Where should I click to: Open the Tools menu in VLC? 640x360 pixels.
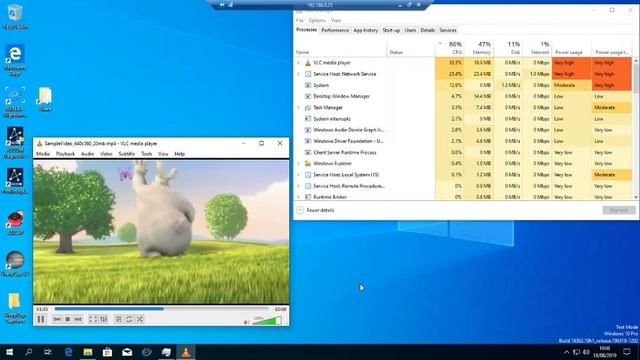tap(147, 154)
